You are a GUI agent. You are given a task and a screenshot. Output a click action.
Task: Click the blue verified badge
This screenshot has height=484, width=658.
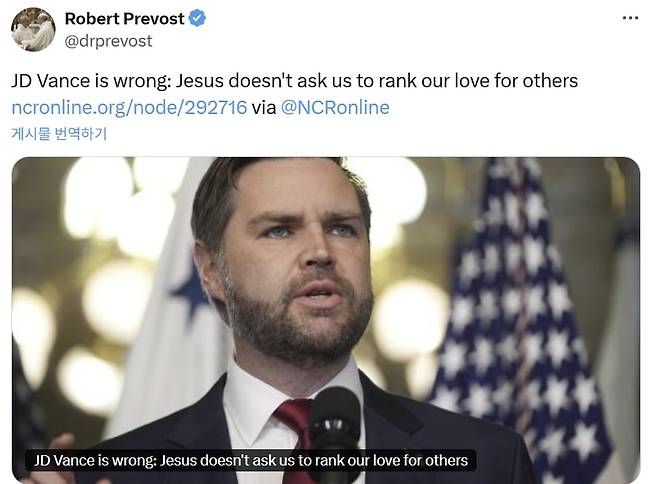[197, 18]
